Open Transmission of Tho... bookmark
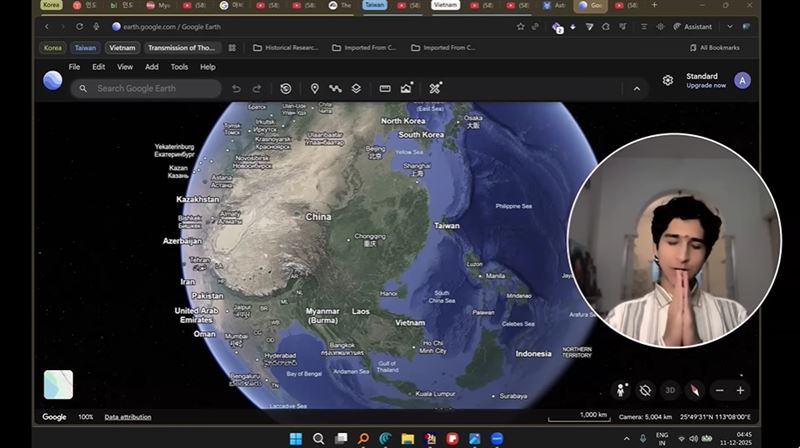The image size is (800, 448). tap(182, 48)
